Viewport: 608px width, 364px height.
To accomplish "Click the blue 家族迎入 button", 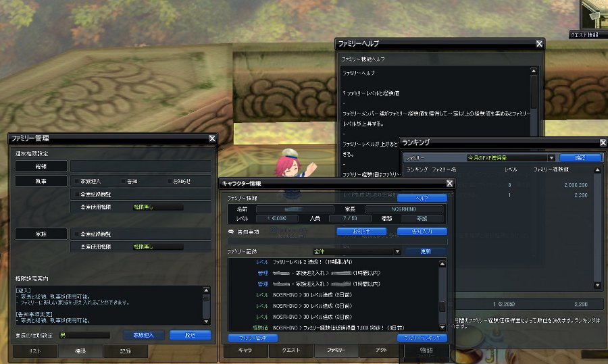I will point(143,335).
